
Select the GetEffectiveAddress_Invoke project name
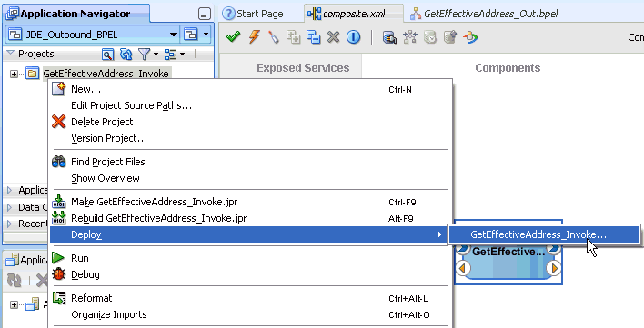pos(106,74)
